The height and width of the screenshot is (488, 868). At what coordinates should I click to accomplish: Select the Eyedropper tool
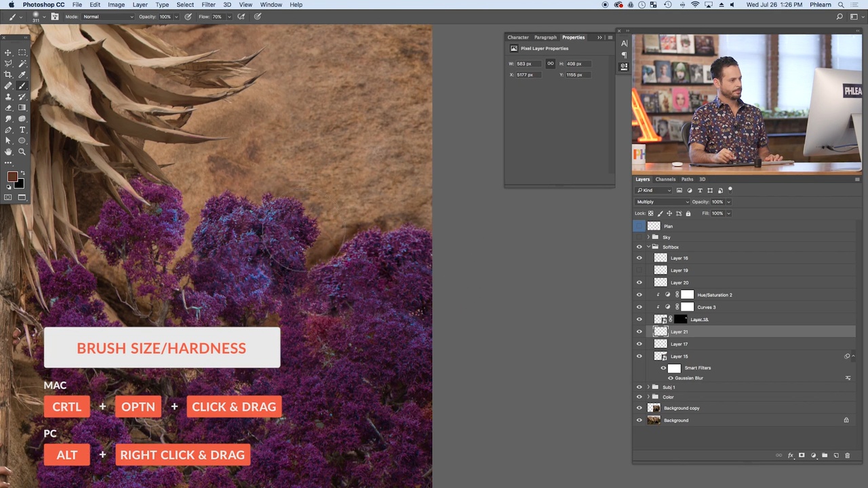[x=22, y=75]
